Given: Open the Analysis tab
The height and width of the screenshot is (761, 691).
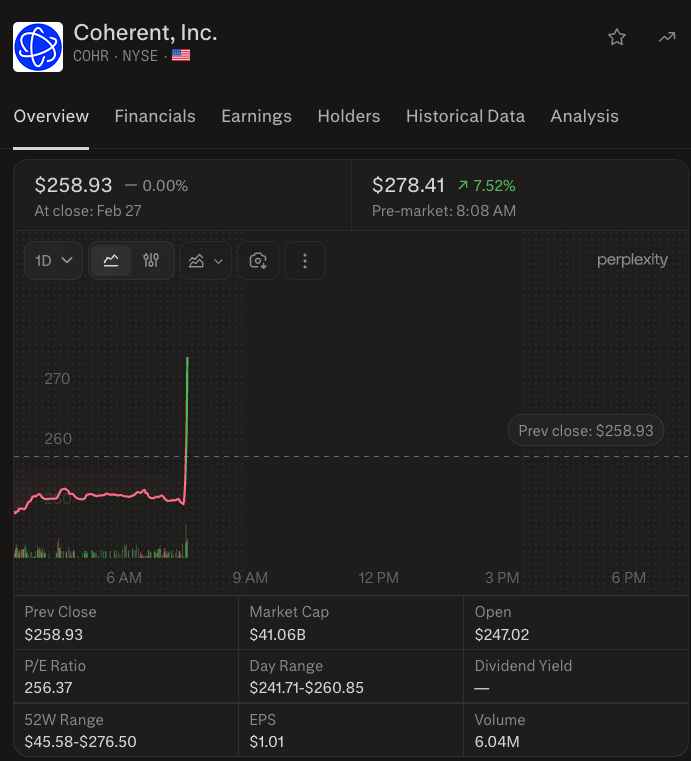Looking at the screenshot, I should (584, 116).
